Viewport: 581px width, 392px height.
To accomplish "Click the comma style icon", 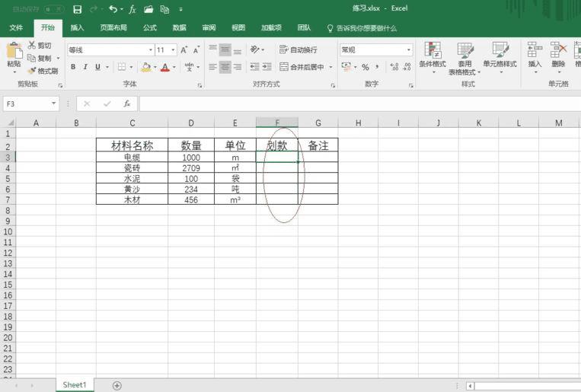I will (377, 67).
